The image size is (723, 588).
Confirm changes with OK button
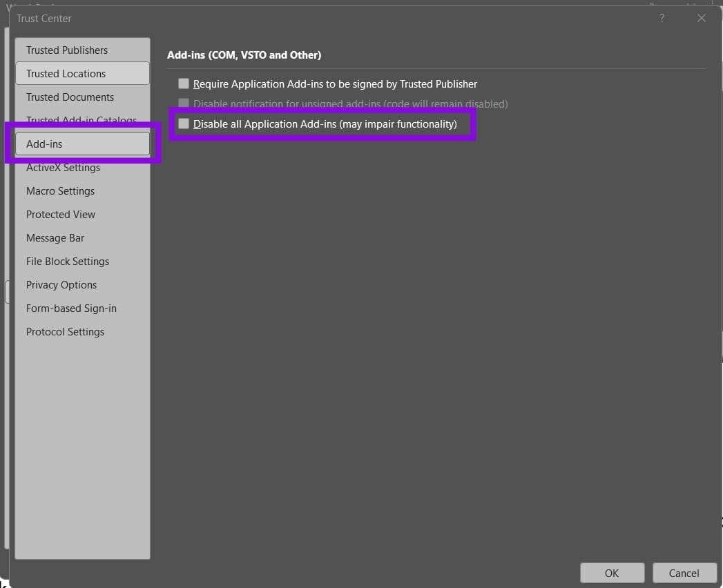[612, 574]
